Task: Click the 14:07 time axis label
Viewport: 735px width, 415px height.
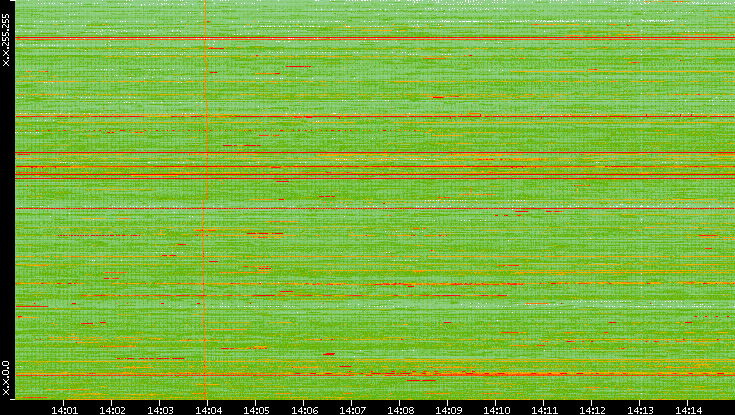Action: pyautogui.click(x=352, y=410)
